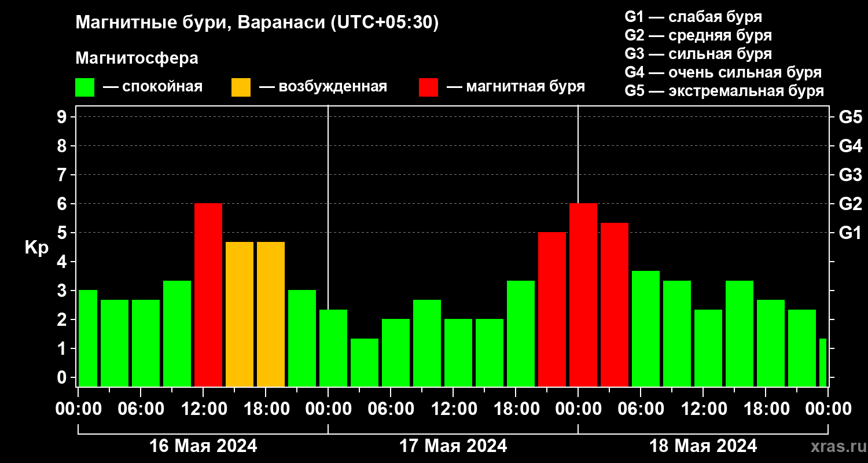Click the red Kp 5 bar on 17 May evening
This screenshot has height=463, width=868.
552,310
